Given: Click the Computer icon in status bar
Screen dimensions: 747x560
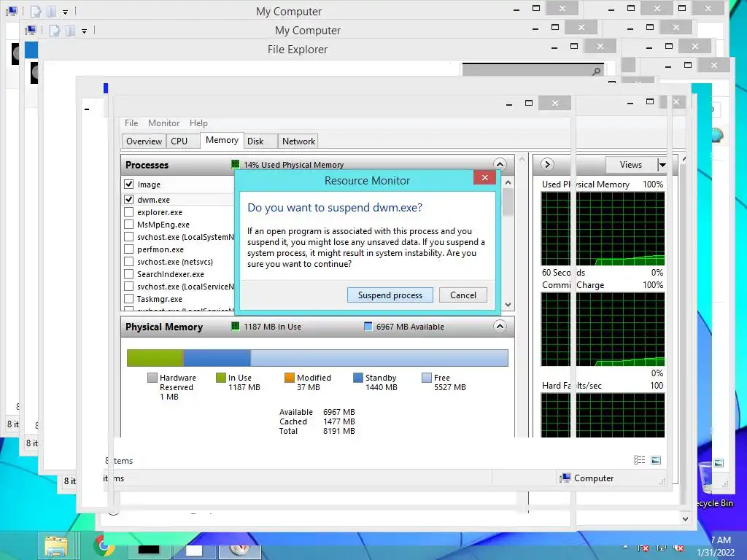Looking at the screenshot, I should [x=565, y=478].
